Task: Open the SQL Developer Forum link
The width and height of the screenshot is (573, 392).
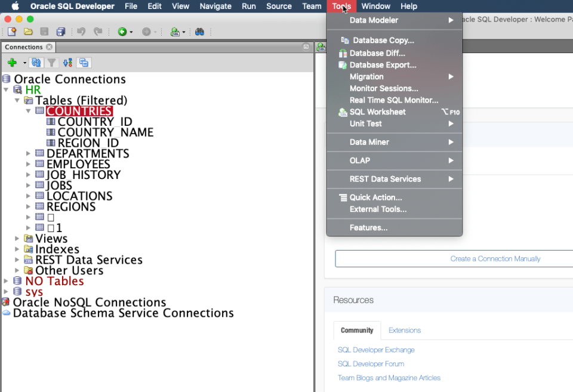Action: 371,364
